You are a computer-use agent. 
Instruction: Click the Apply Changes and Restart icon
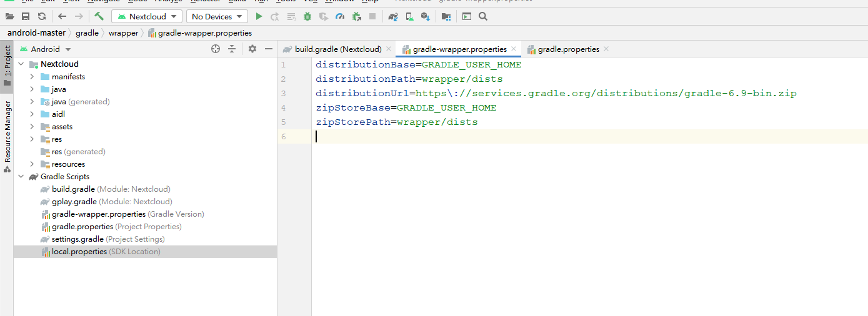coord(275,17)
